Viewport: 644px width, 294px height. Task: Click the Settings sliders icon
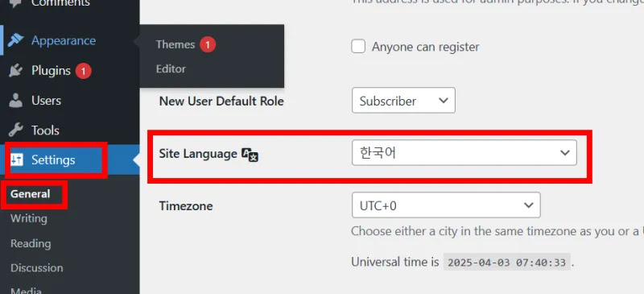coord(17,159)
